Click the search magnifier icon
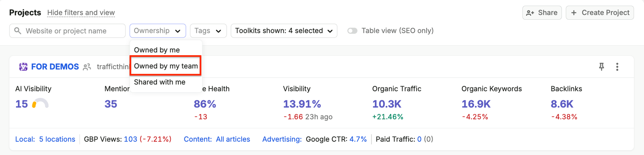 [x=18, y=31]
